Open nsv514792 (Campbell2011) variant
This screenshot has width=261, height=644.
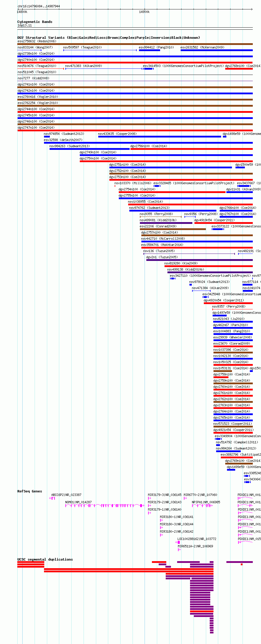pos(218,445)
